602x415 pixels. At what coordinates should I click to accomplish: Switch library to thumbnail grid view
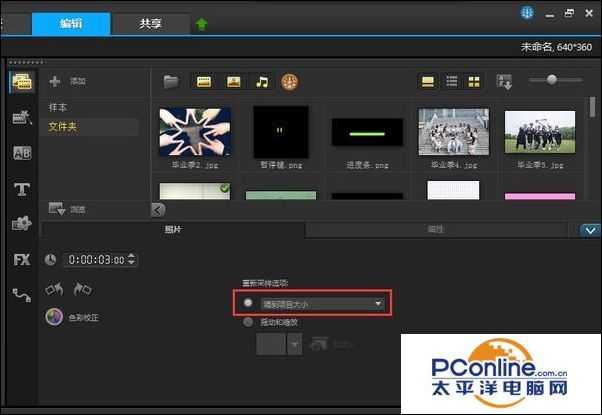point(474,81)
